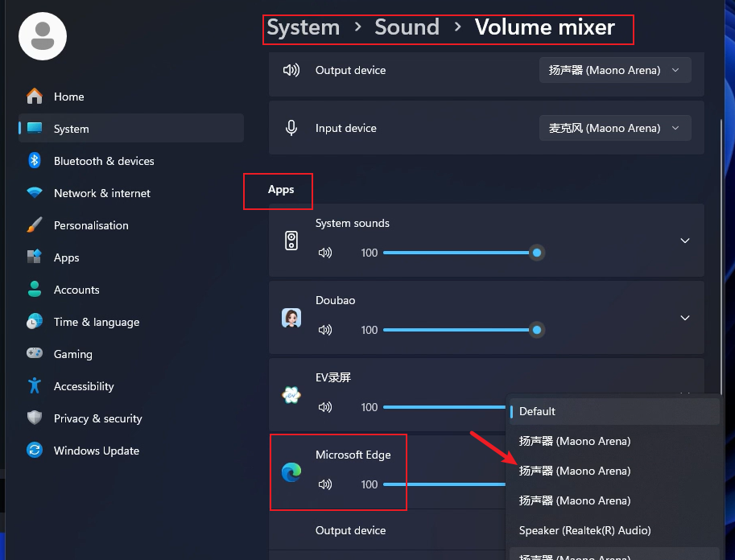Viewport: 735px width, 560px height.
Task: Choose Speaker (Realtek(R) Audio) option
Action: [x=584, y=530]
